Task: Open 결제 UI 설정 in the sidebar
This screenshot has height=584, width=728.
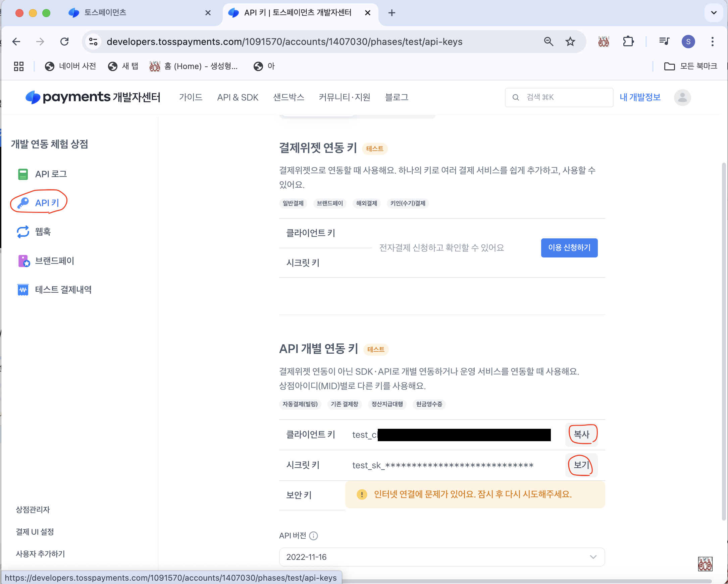Action: point(35,532)
